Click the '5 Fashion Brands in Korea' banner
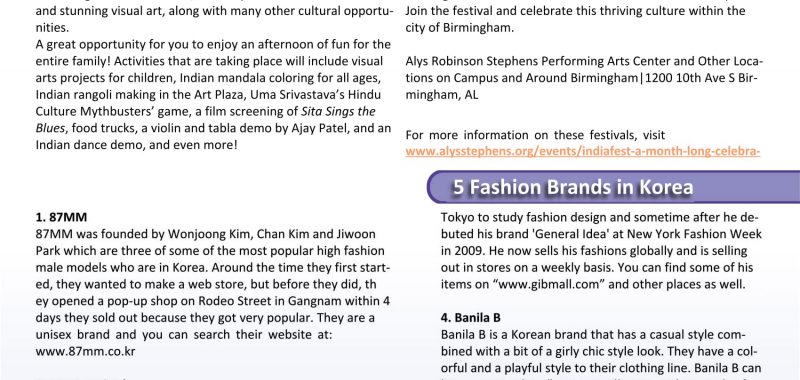This screenshot has height=380, width=800. [x=613, y=187]
